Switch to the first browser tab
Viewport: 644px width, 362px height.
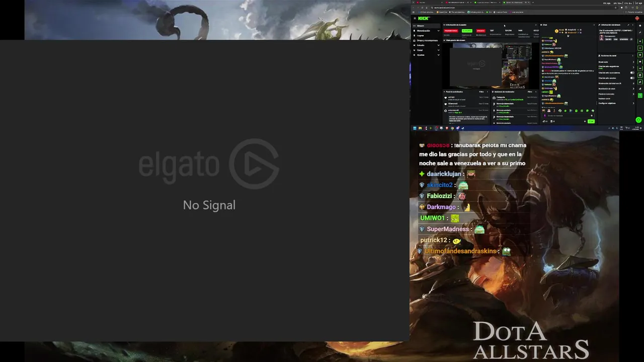pyautogui.click(x=429, y=3)
